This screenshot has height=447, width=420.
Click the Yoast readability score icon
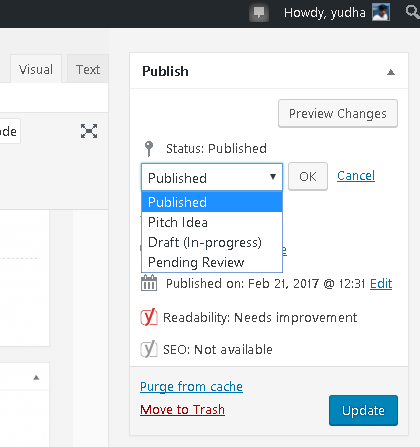(x=149, y=317)
